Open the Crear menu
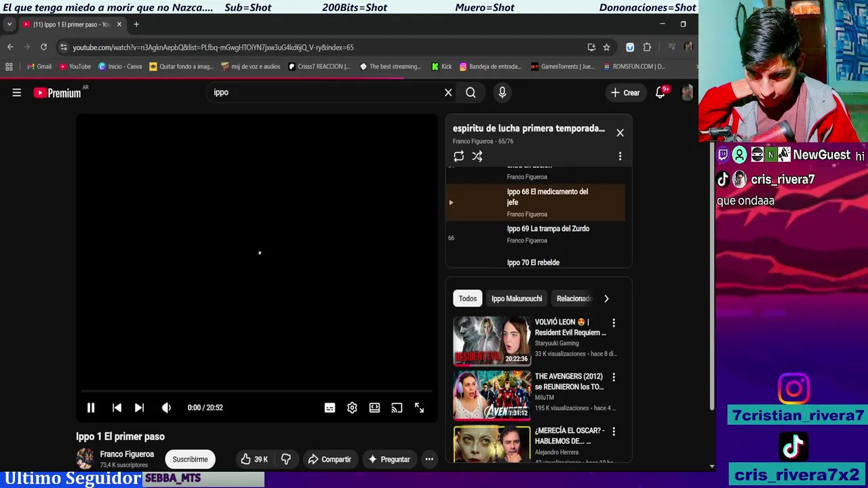 coord(625,93)
